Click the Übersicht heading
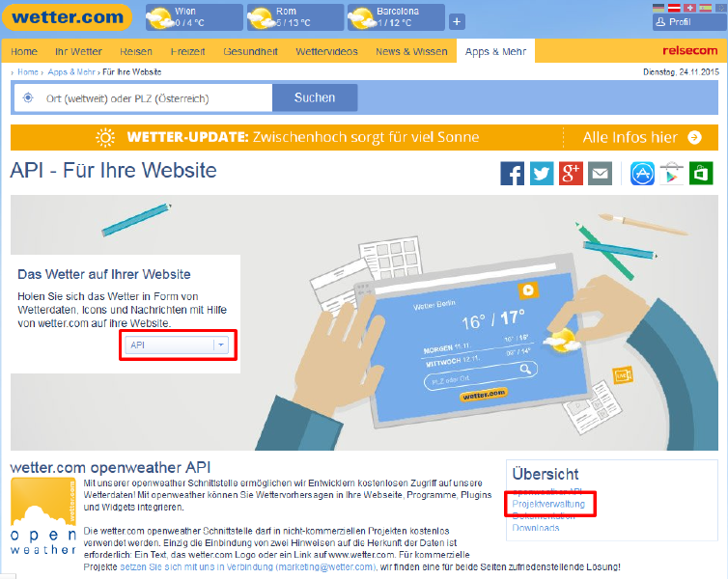This screenshot has width=728, height=579. pos(546,474)
